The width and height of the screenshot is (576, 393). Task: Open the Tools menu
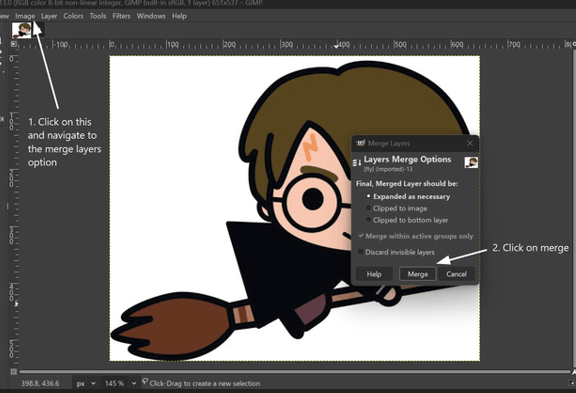click(98, 16)
